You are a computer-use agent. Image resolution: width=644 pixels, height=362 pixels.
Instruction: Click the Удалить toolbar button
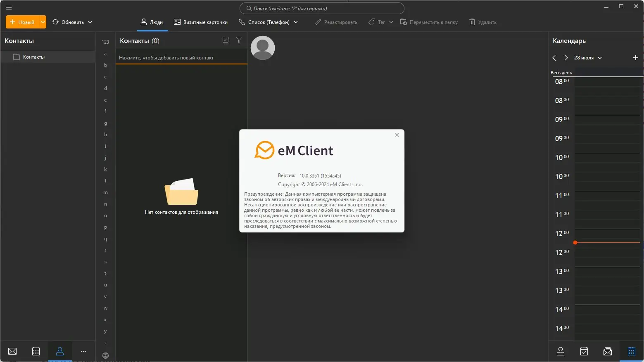483,22
